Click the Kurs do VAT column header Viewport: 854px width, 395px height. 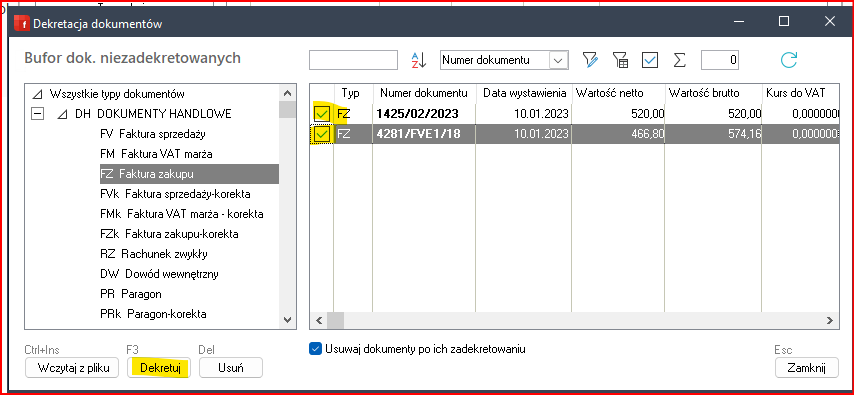tap(800, 93)
